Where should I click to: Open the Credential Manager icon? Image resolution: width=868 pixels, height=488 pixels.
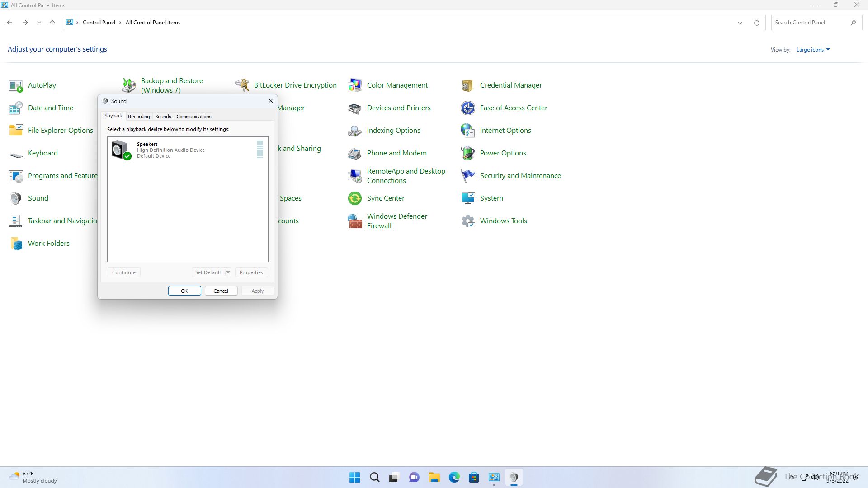click(468, 85)
